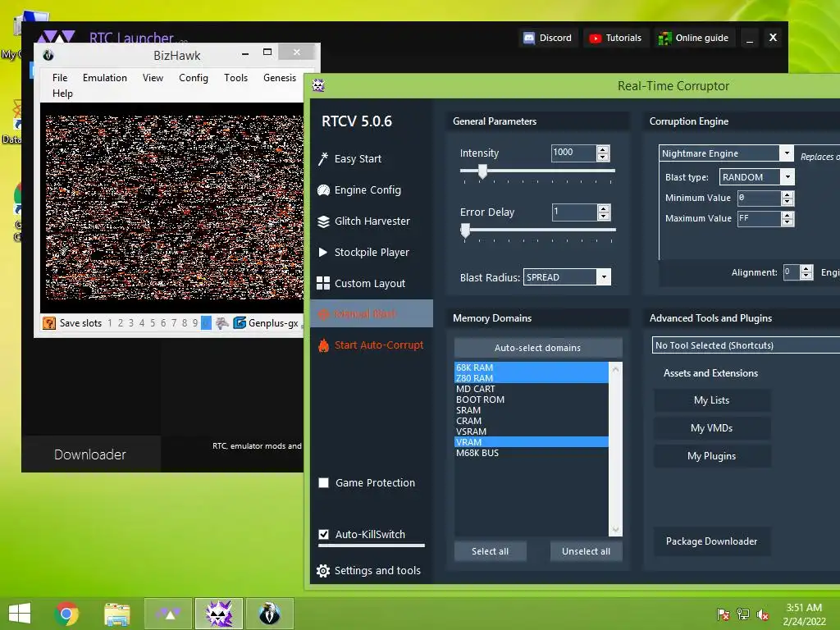840x630 pixels.
Task: Toggle MD CART memory domain
Action: (532, 389)
